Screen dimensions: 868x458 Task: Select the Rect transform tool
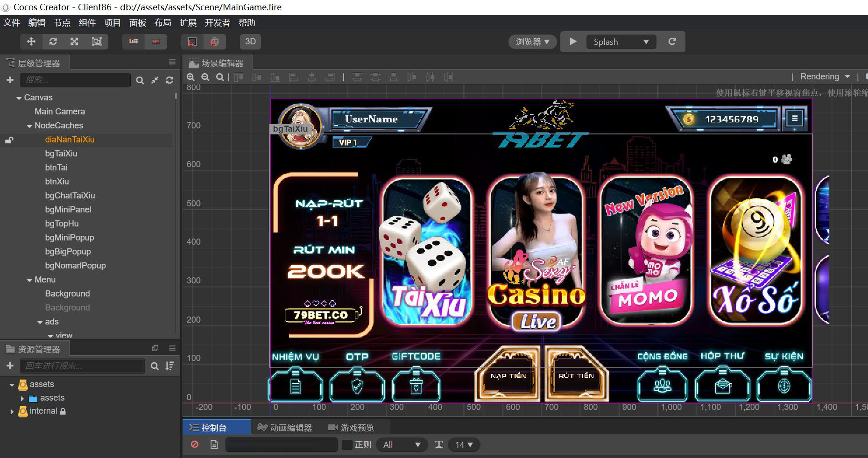point(97,42)
